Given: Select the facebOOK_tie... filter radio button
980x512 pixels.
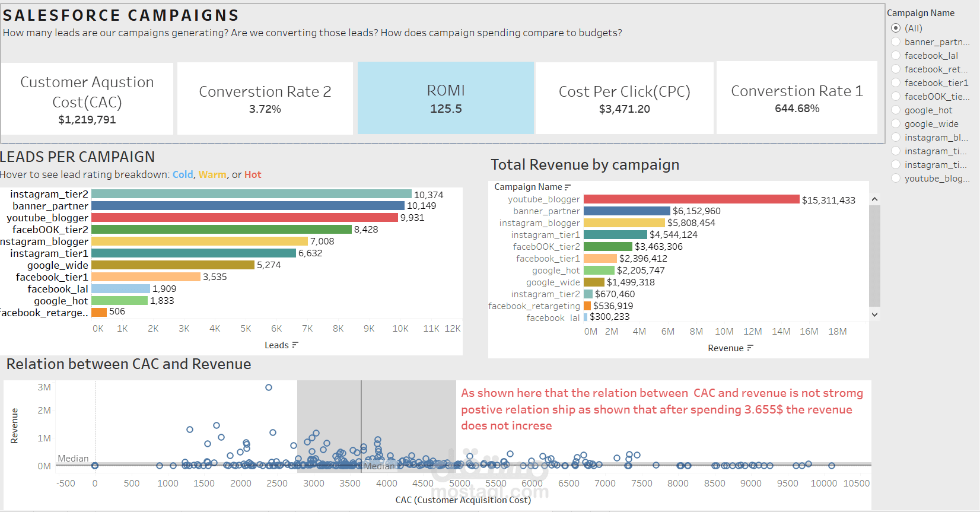Looking at the screenshot, I should click(896, 96).
